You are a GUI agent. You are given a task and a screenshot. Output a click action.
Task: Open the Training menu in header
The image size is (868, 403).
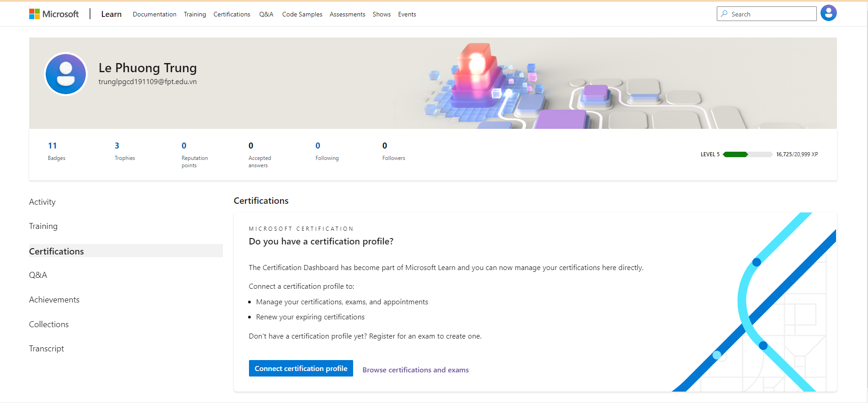click(x=195, y=14)
